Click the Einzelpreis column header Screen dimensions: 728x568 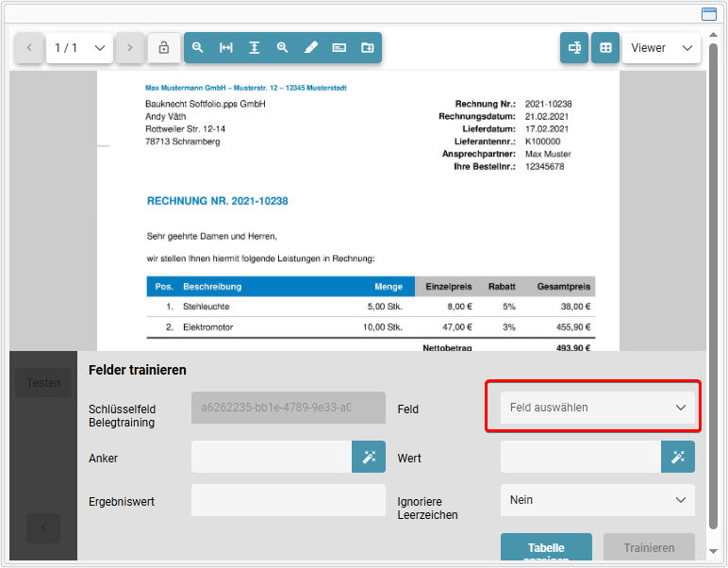pos(449,287)
